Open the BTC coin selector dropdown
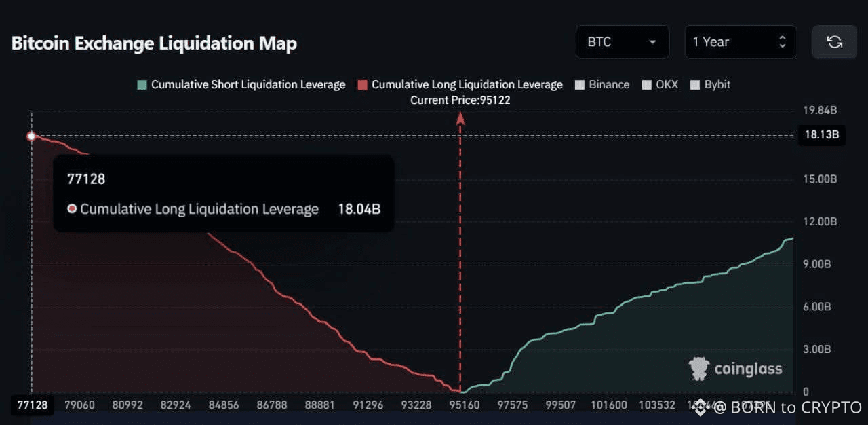This screenshot has height=425, width=868. tap(620, 42)
